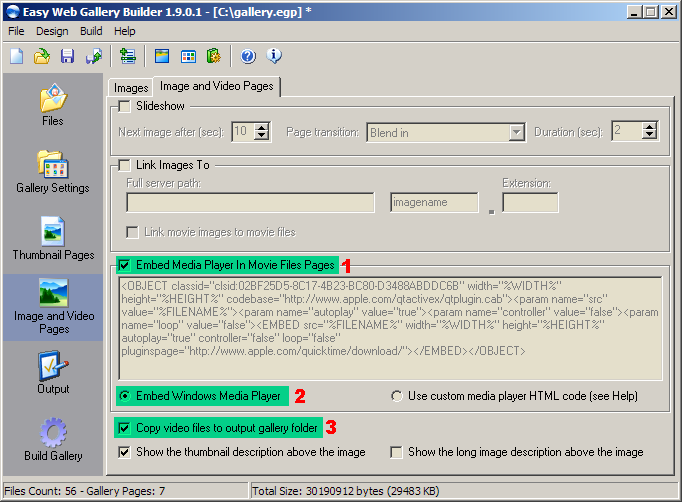Click the Duration (sec) value field
This screenshot has width=682, height=502.
627,131
